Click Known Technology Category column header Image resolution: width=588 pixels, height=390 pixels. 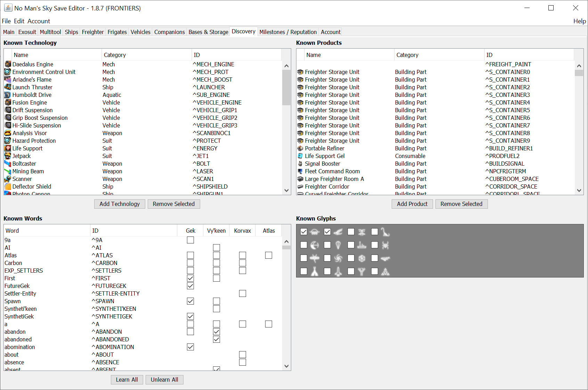pyautogui.click(x=146, y=55)
